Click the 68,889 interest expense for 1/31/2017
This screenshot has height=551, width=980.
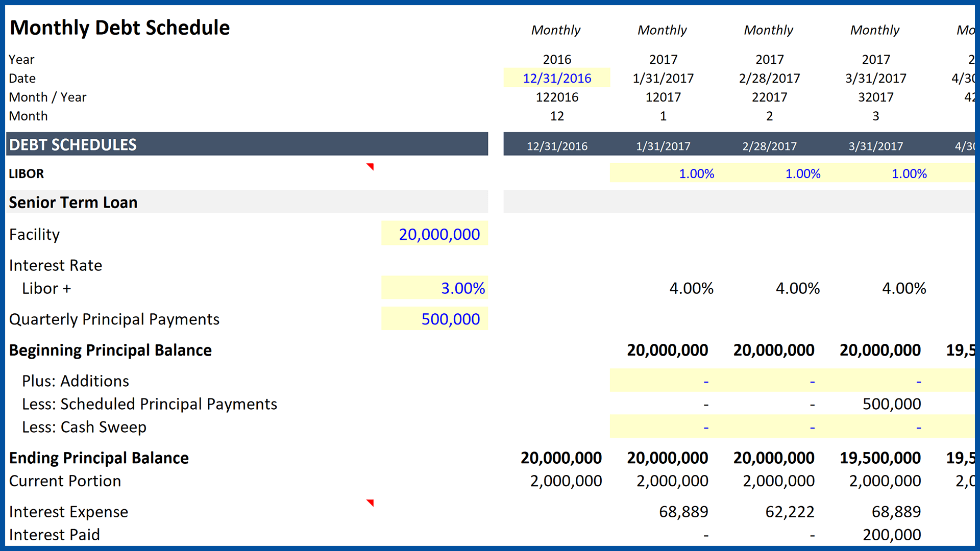coord(683,512)
